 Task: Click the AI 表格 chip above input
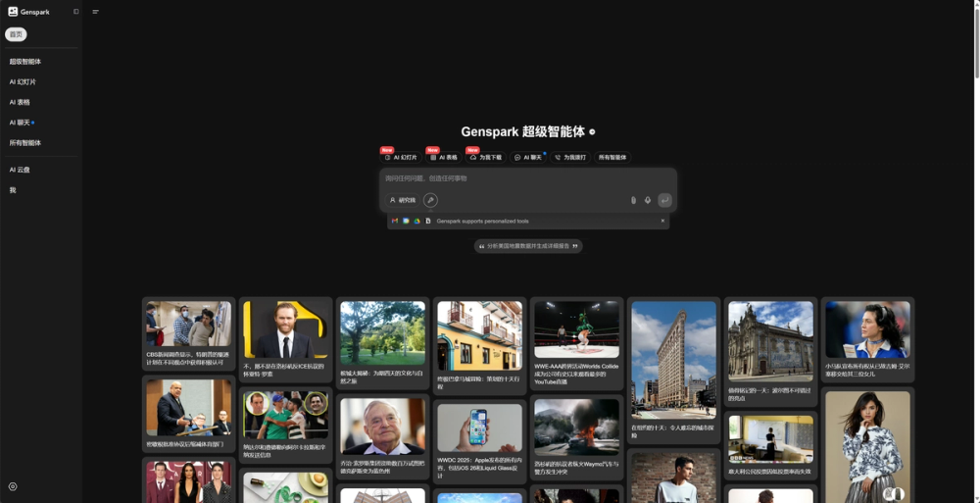pos(444,158)
